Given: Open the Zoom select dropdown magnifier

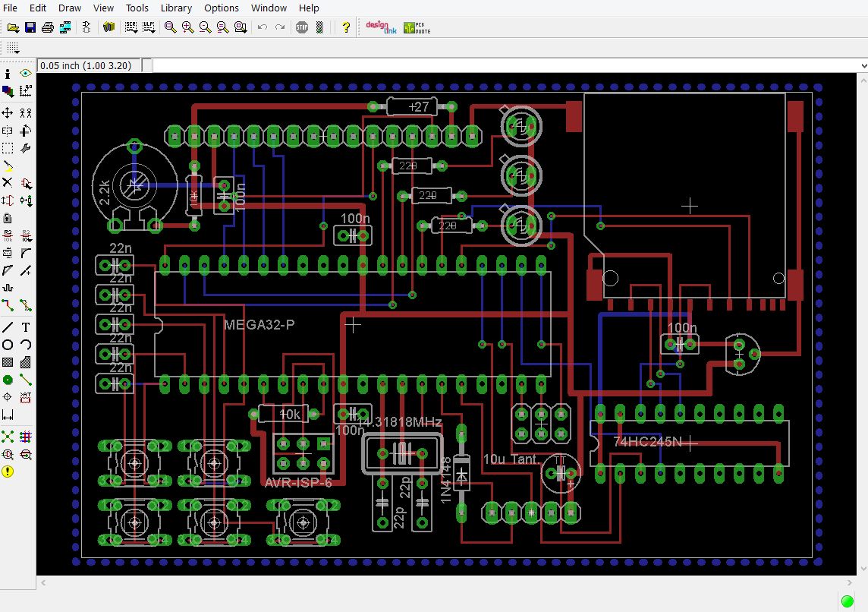Looking at the screenshot, I should click(241, 27).
